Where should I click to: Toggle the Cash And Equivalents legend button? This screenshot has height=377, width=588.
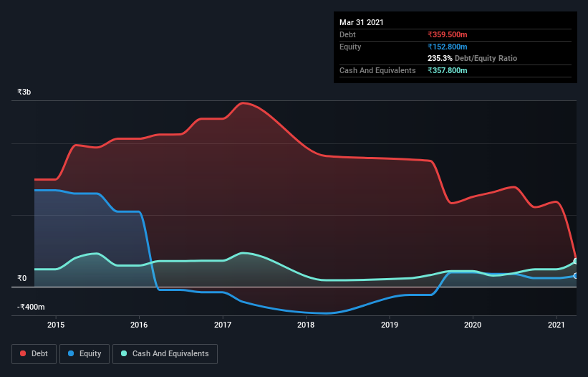(x=165, y=354)
